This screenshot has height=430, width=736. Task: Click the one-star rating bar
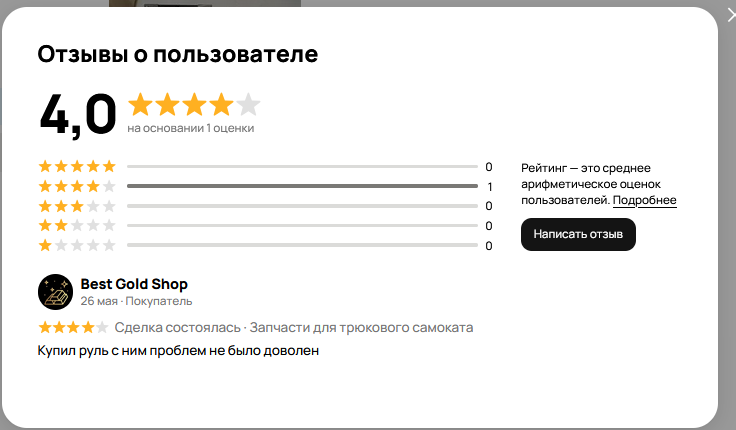click(x=302, y=245)
